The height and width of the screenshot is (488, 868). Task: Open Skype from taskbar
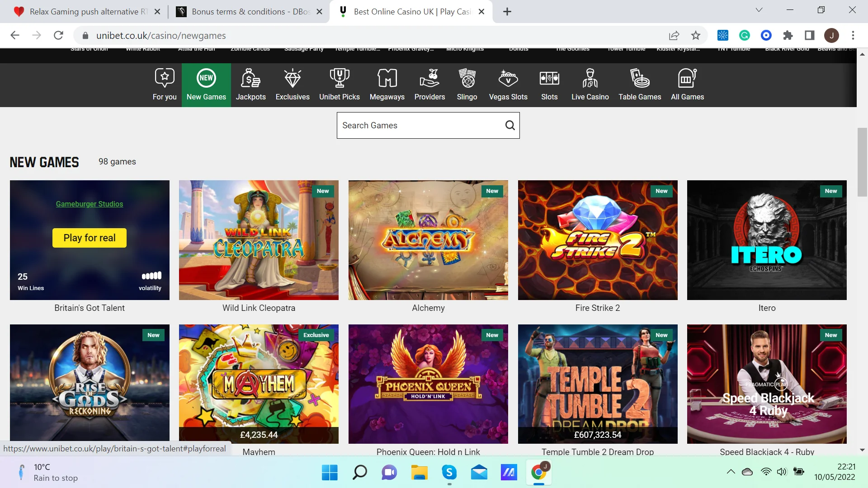click(449, 473)
